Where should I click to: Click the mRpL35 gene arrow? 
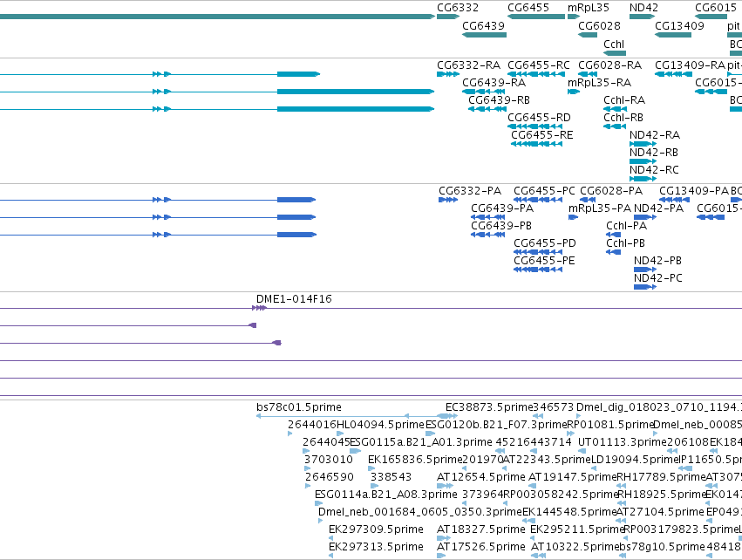[x=574, y=17]
